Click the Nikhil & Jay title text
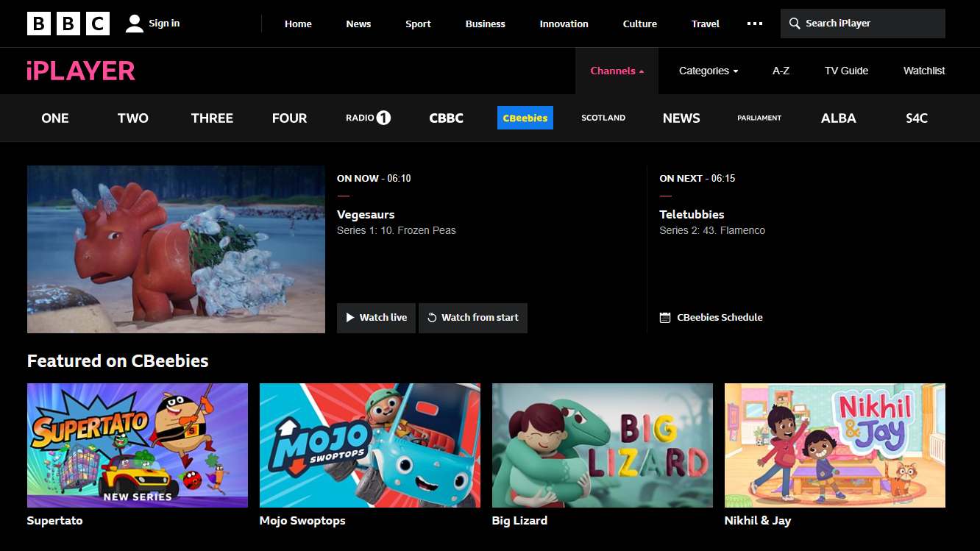980x551 pixels. [x=758, y=520]
